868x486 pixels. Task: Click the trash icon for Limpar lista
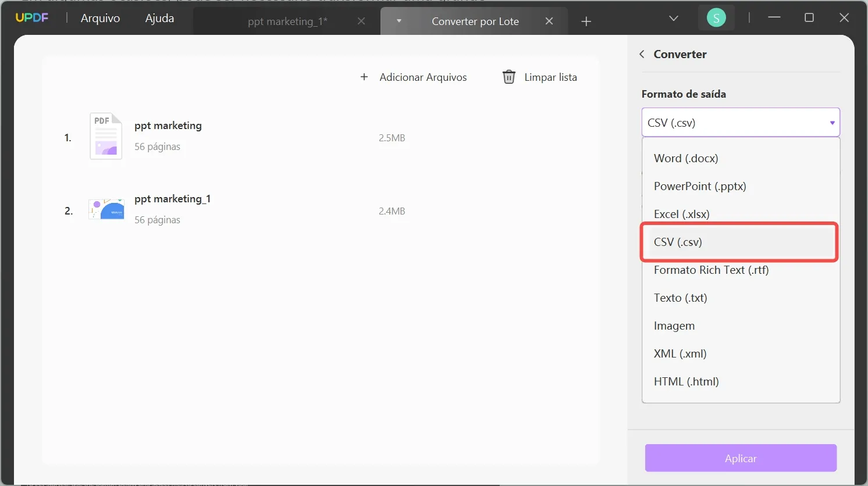pos(508,76)
